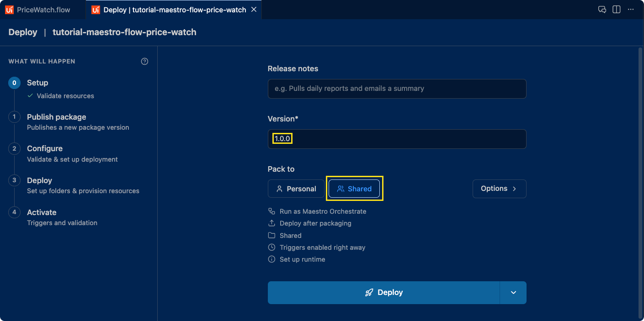Choose the Shared pack option

click(354, 189)
